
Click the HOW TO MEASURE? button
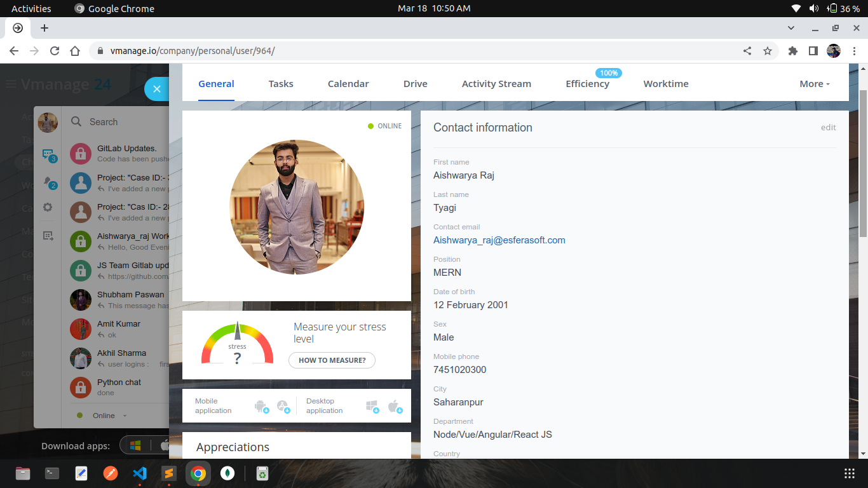click(x=332, y=360)
